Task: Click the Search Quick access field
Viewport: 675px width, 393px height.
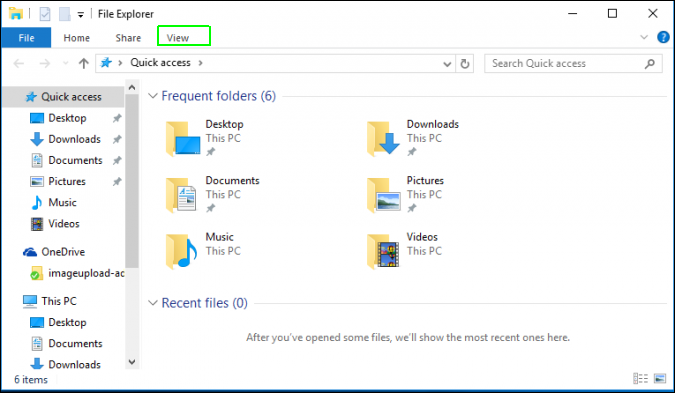Action: click(x=573, y=64)
